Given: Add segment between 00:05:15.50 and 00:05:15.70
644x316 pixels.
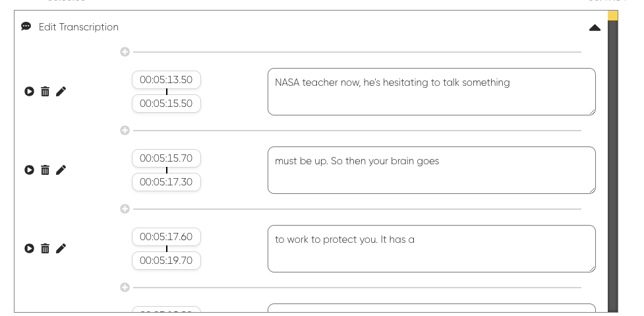Looking at the screenshot, I should (125, 131).
